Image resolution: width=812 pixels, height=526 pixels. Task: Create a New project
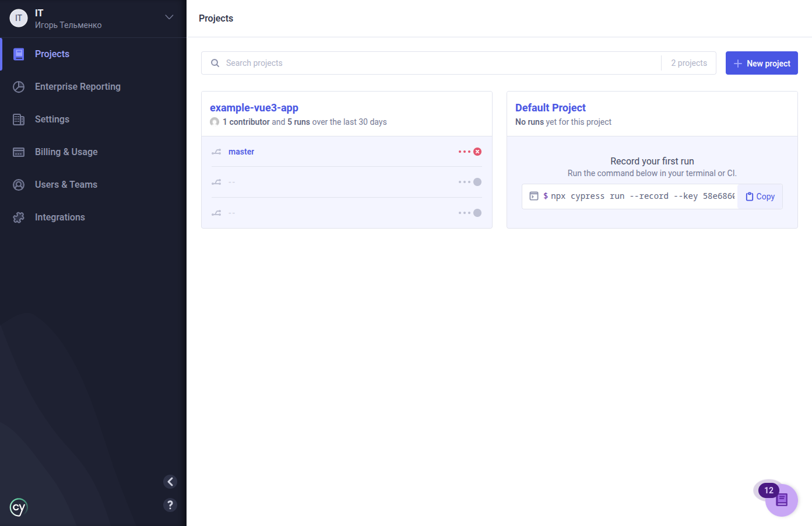click(761, 63)
